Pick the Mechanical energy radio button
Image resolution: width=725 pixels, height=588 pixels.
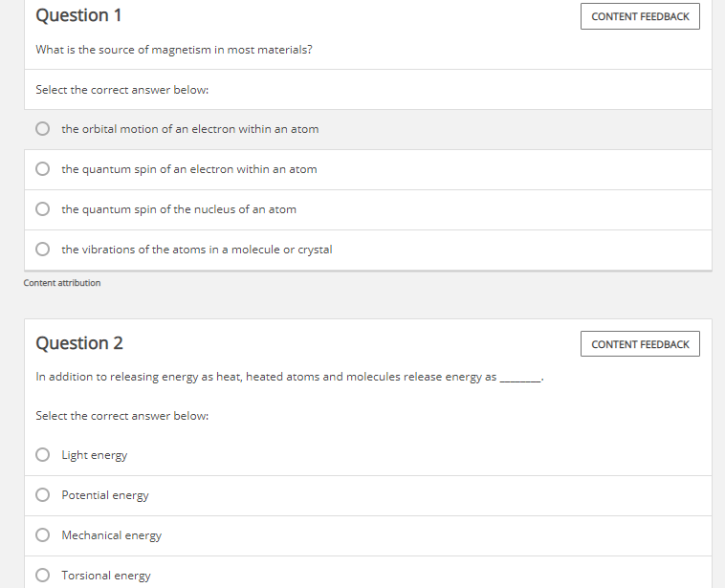tap(42, 535)
